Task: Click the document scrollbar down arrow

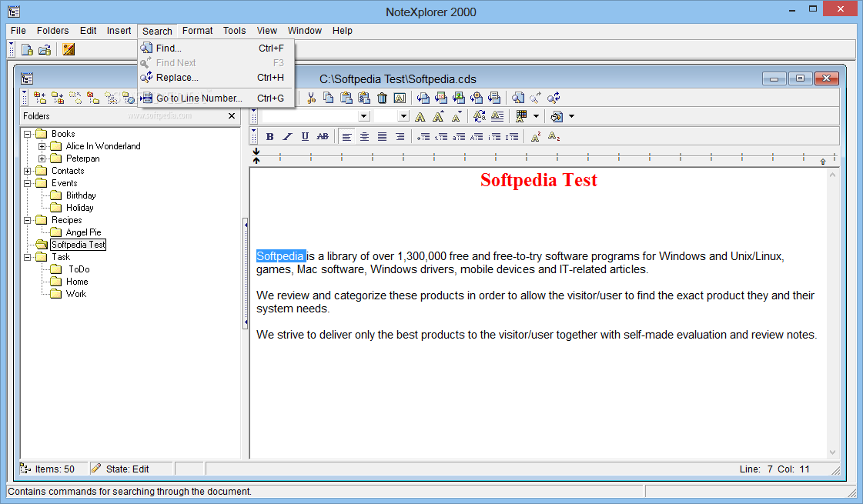Action: pyautogui.click(x=832, y=452)
